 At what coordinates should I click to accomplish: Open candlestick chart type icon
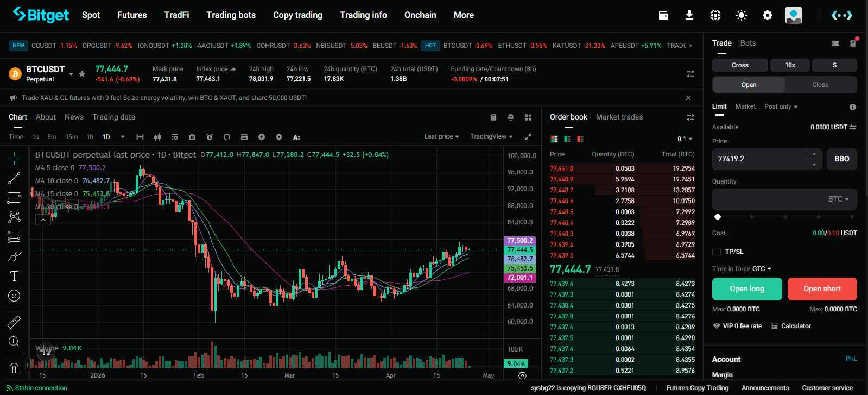point(157,137)
